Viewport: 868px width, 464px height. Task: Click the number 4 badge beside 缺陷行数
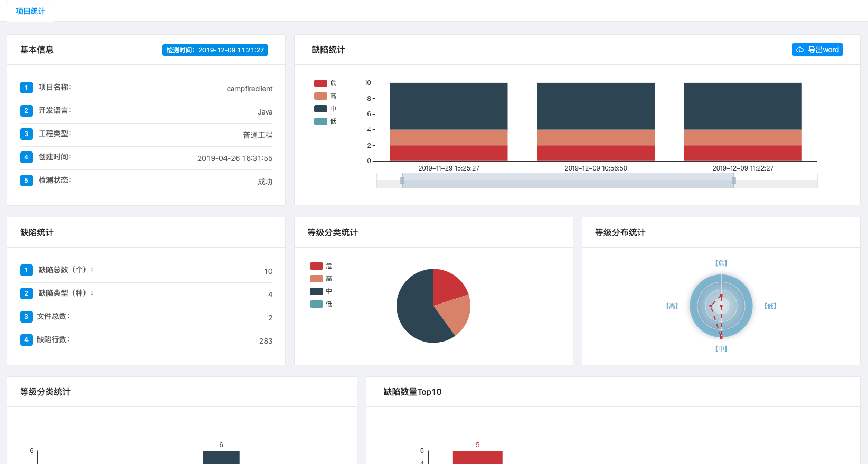[26, 340]
